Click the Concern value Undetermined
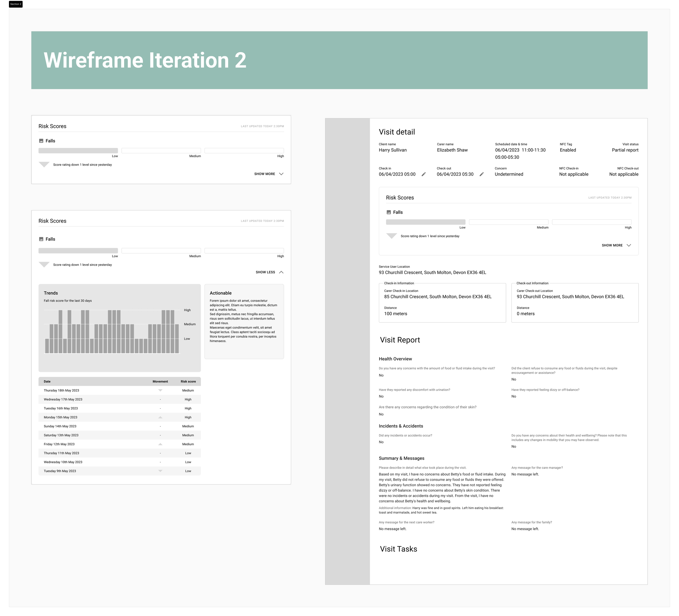The height and width of the screenshot is (616, 679). (x=509, y=174)
